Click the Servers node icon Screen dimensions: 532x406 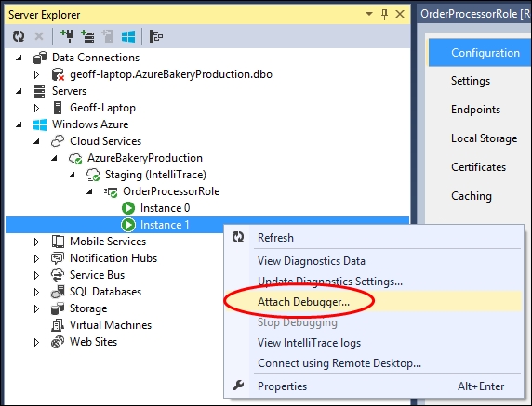point(39,91)
